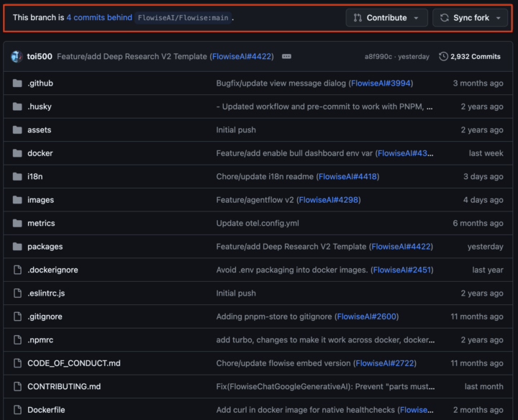Image resolution: width=518 pixels, height=420 pixels.
Task: Open the add turbo commit message for .npmrc
Action: pyautogui.click(x=325, y=339)
